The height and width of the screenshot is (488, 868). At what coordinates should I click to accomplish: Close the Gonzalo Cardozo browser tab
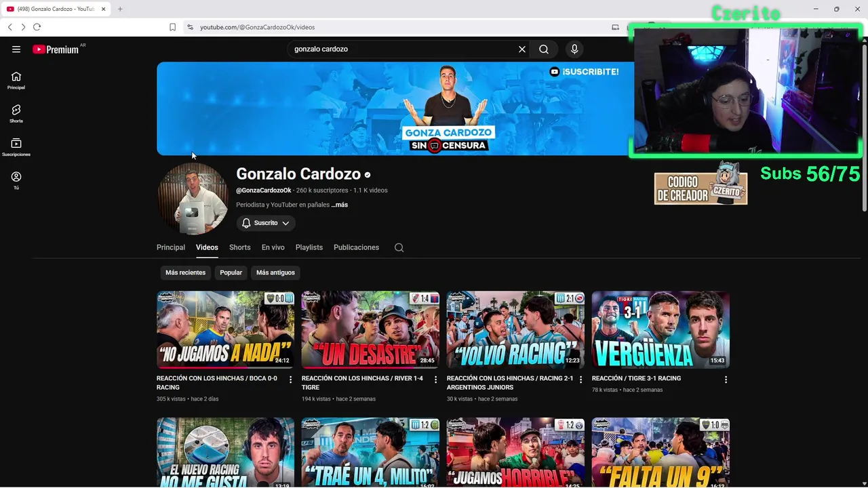103,9
